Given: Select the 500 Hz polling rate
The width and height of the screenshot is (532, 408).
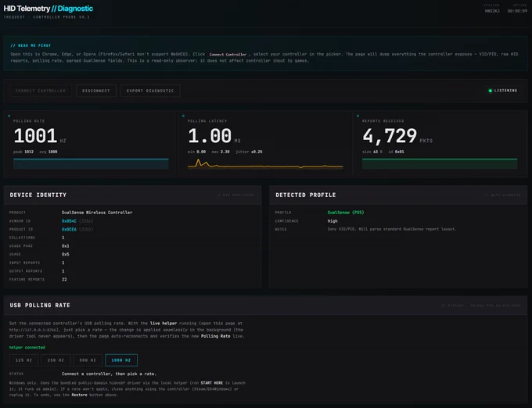Looking at the screenshot, I should coord(88,360).
